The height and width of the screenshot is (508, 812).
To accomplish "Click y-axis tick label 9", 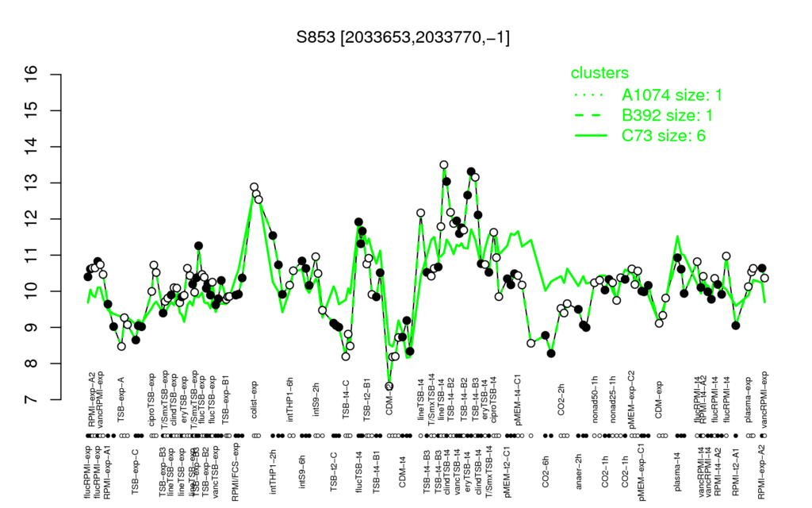I will pos(32,328).
